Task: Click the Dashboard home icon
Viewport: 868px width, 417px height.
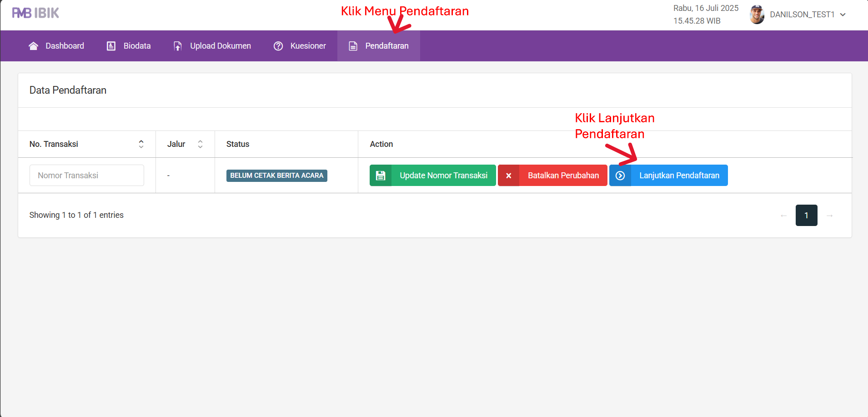Action: (33, 46)
